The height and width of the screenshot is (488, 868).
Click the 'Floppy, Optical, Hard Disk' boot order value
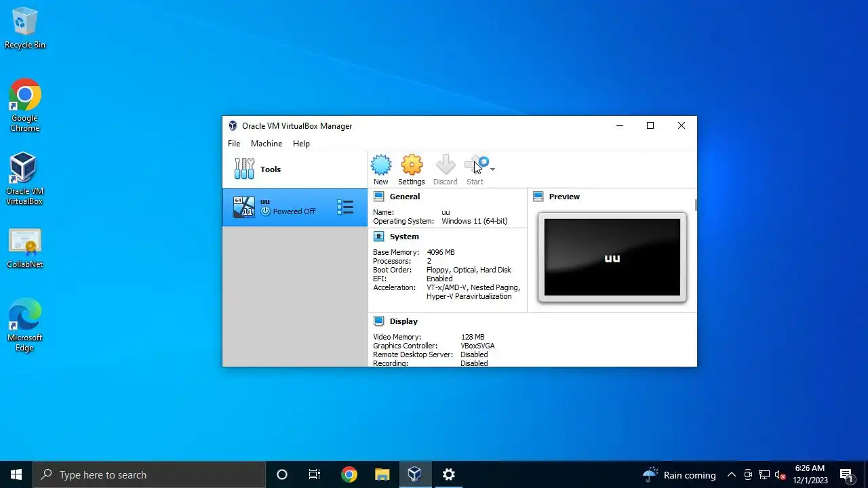pyautogui.click(x=469, y=270)
